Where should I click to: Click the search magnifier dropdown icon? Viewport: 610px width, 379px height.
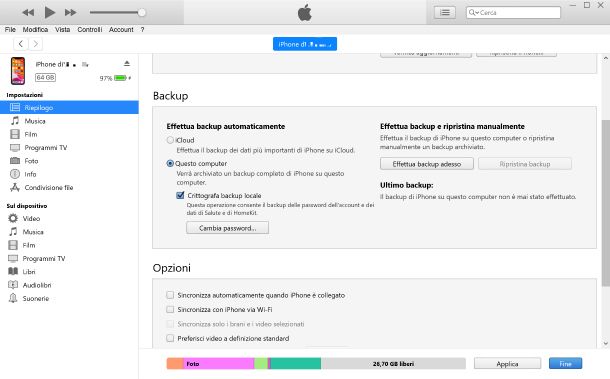473,12
